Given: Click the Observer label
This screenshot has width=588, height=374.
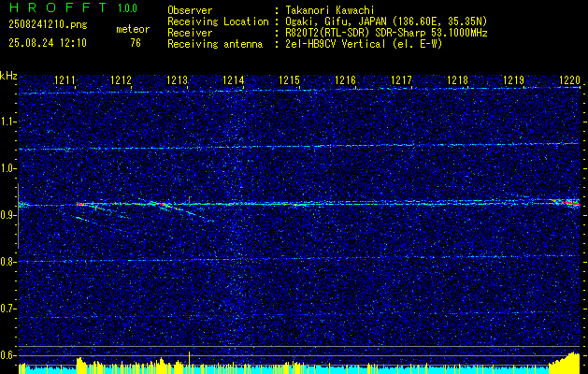Looking at the screenshot, I should coord(190,10).
